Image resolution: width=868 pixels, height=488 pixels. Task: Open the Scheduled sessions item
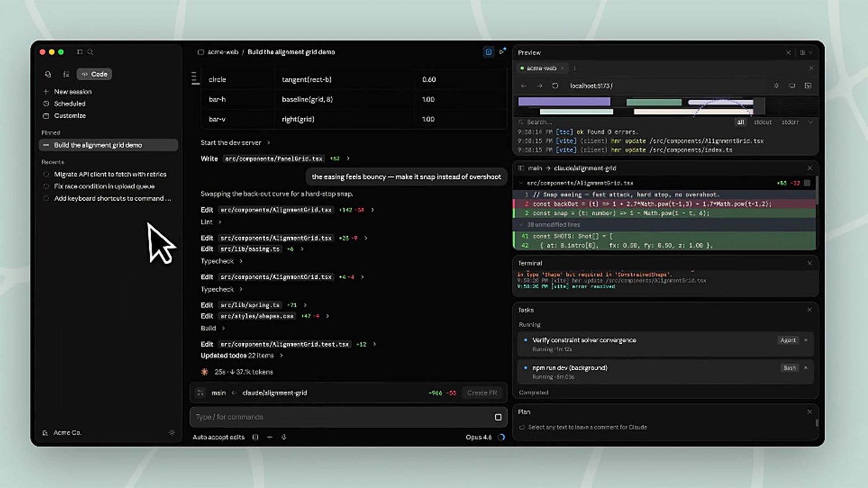(x=69, y=104)
